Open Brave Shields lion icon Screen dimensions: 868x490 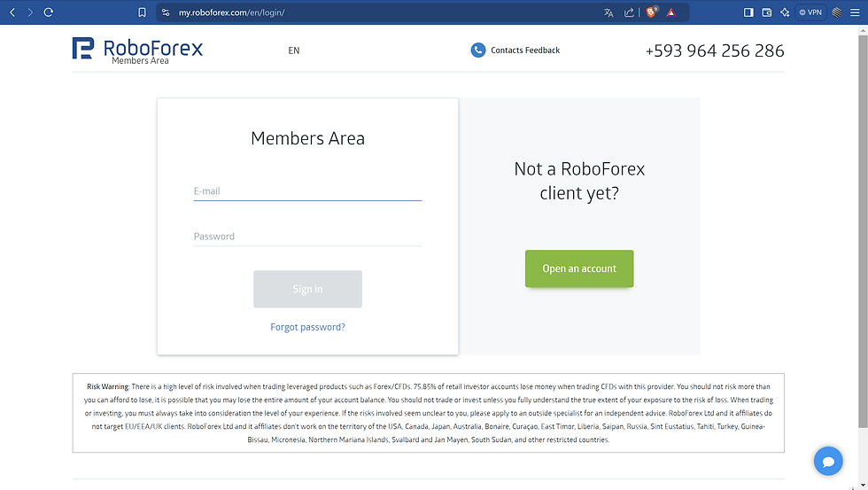(x=652, y=12)
